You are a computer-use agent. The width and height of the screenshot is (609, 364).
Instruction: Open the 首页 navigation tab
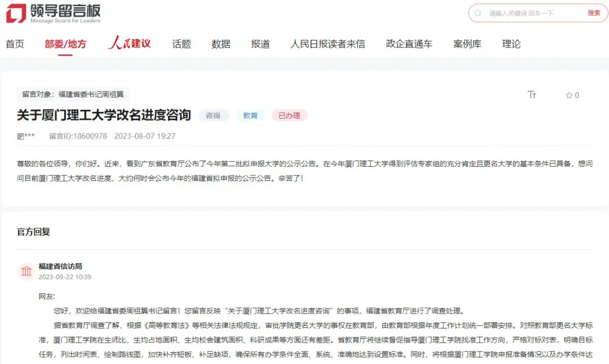(x=15, y=43)
